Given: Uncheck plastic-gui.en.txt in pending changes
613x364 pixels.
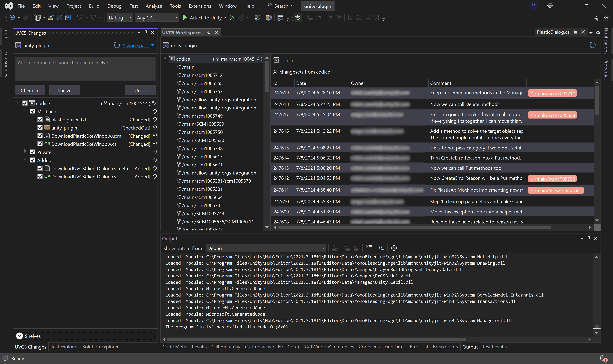Looking at the screenshot, I should [x=40, y=119].
